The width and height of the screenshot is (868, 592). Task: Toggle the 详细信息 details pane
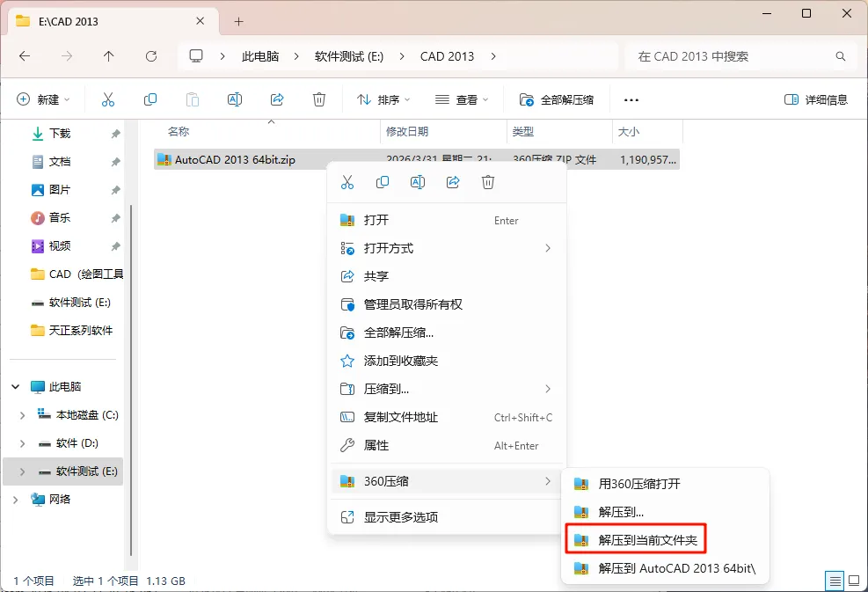coord(816,99)
